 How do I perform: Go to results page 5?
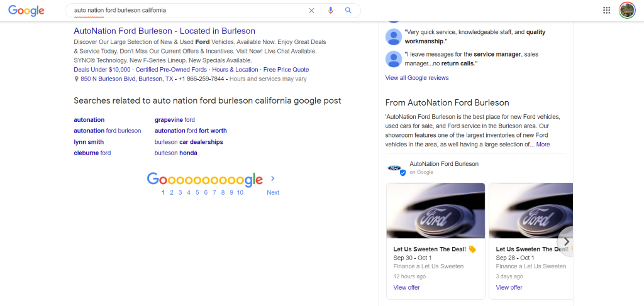tap(197, 193)
